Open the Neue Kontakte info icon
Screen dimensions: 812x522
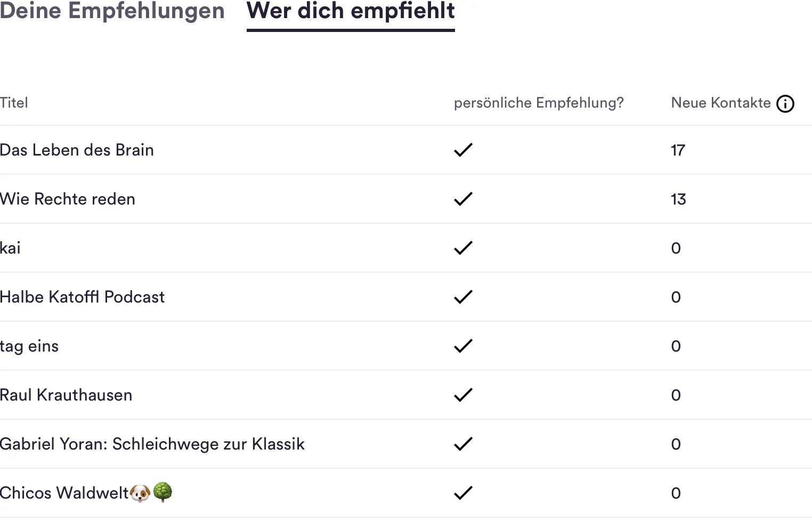click(x=785, y=104)
